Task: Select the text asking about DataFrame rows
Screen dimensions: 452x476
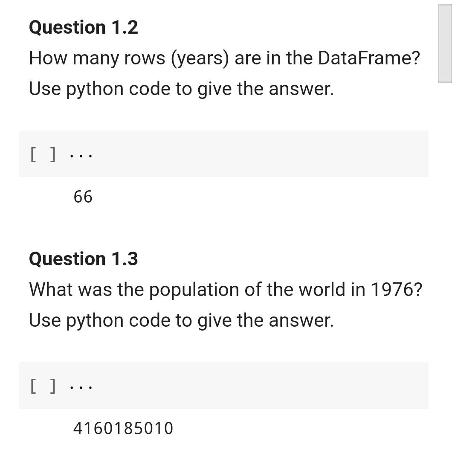Action: coord(224,58)
